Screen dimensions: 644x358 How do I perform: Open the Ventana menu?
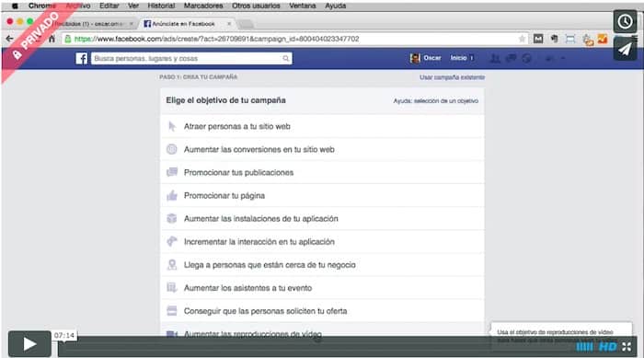(x=303, y=6)
